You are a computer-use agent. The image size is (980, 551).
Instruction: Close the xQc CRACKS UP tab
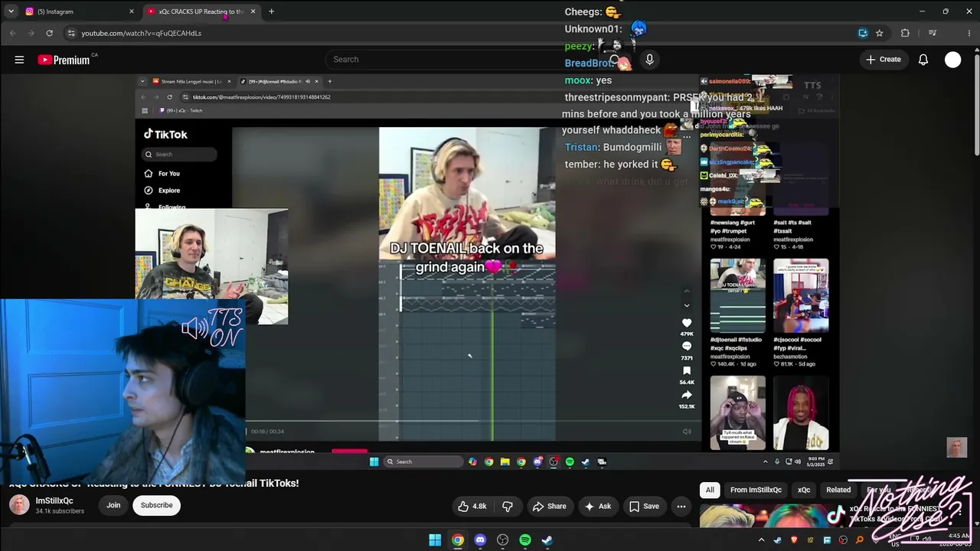click(253, 11)
